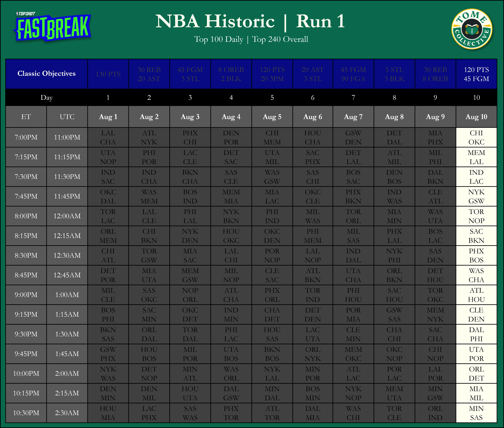Click the Day 10 number cell
The image size is (504, 428).
476,98
